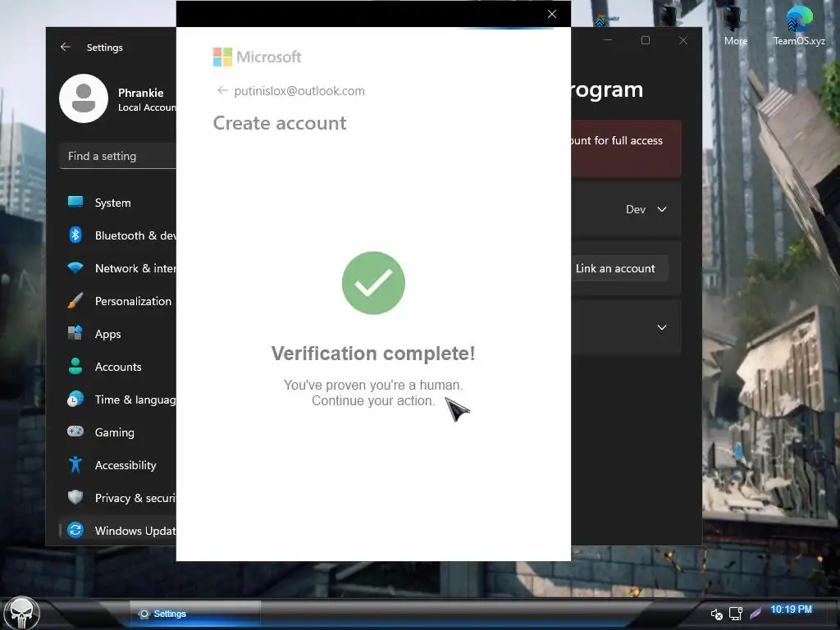Click the green verification checkmark

(x=373, y=283)
